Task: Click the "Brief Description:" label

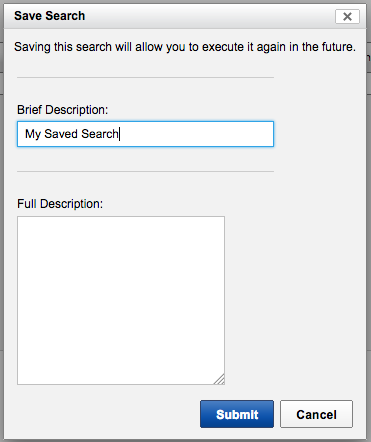Action: click(63, 110)
